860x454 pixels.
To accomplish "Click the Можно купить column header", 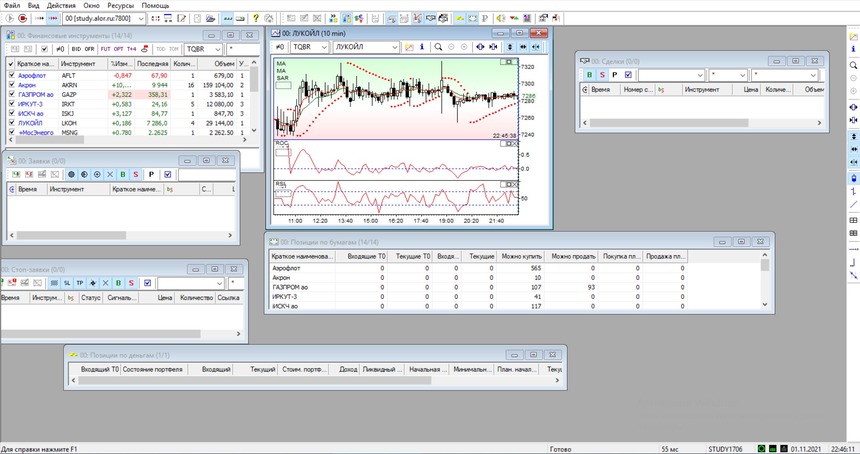I will tap(521, 256).
